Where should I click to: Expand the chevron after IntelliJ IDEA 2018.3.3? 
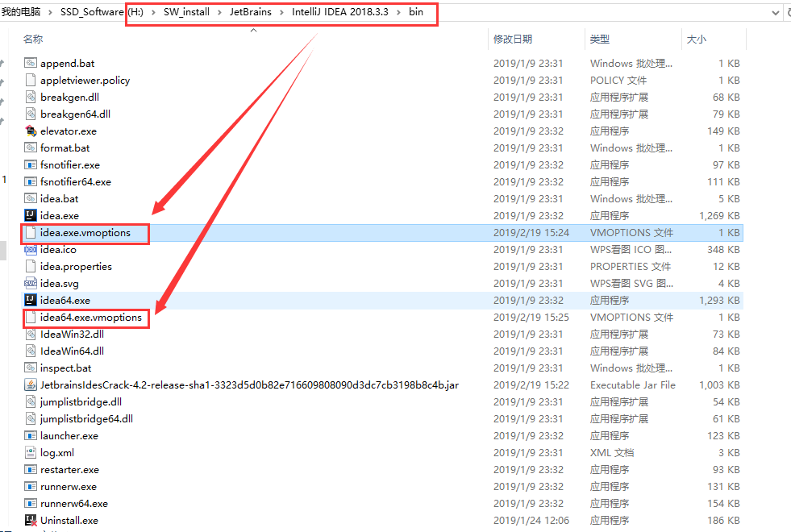point(398,12)
